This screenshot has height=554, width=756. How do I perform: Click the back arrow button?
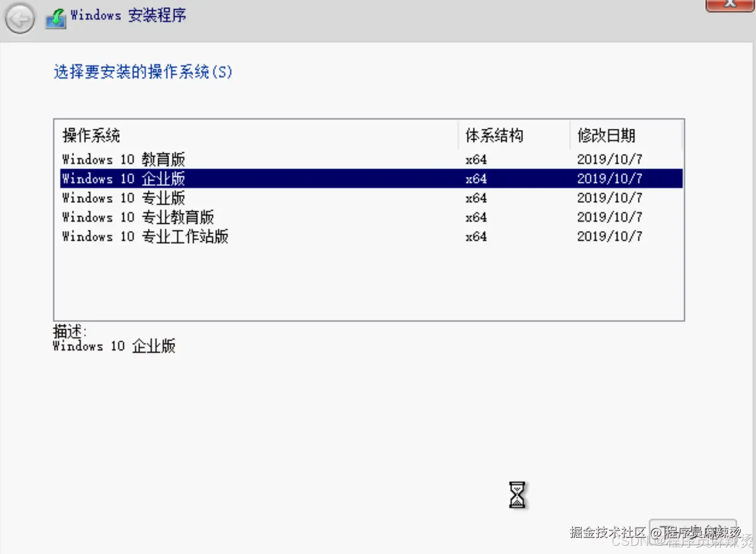19,19
